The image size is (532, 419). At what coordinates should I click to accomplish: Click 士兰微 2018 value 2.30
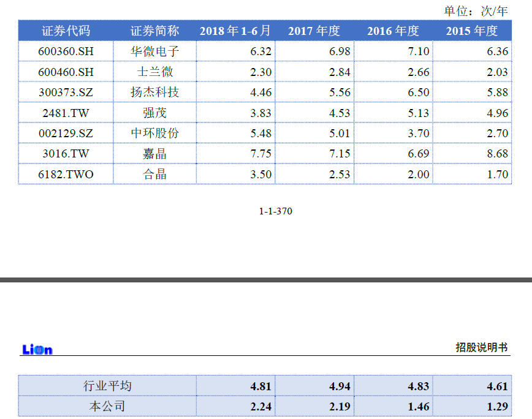click(x=261, y=72)
